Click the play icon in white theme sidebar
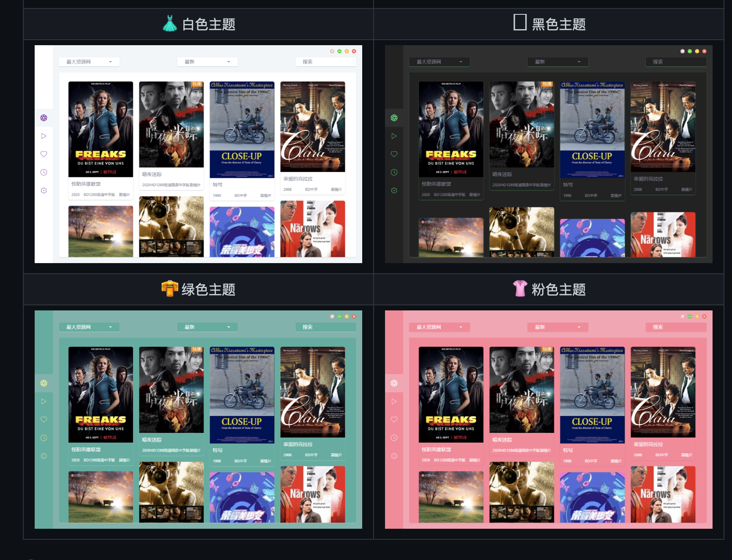Screen dimensions: 732x560 [x=44, y=136]
